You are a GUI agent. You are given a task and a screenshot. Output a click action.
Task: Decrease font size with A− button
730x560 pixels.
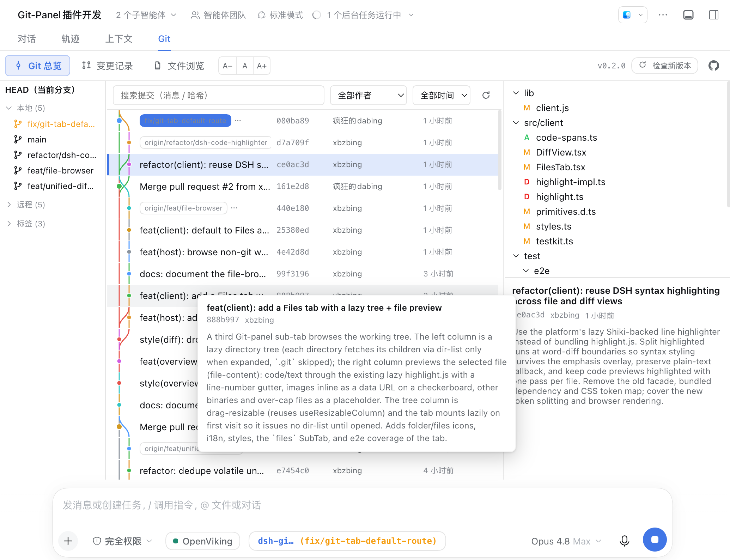[227, 66]
